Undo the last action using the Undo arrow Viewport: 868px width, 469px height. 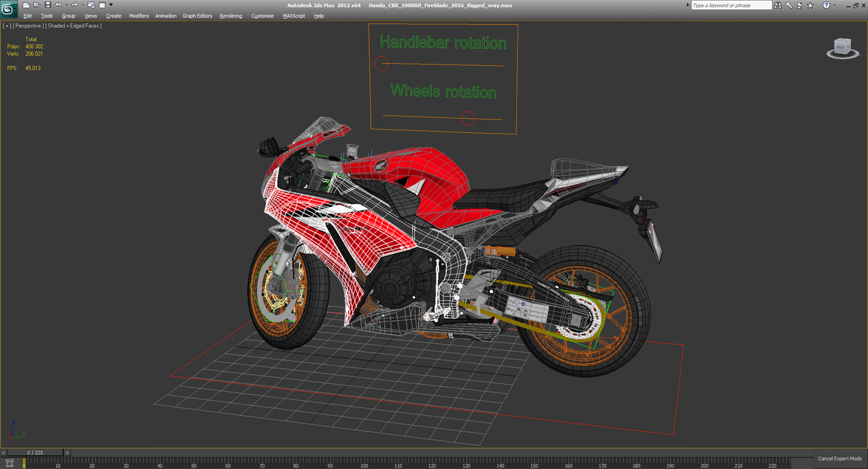tap(58, 5)
